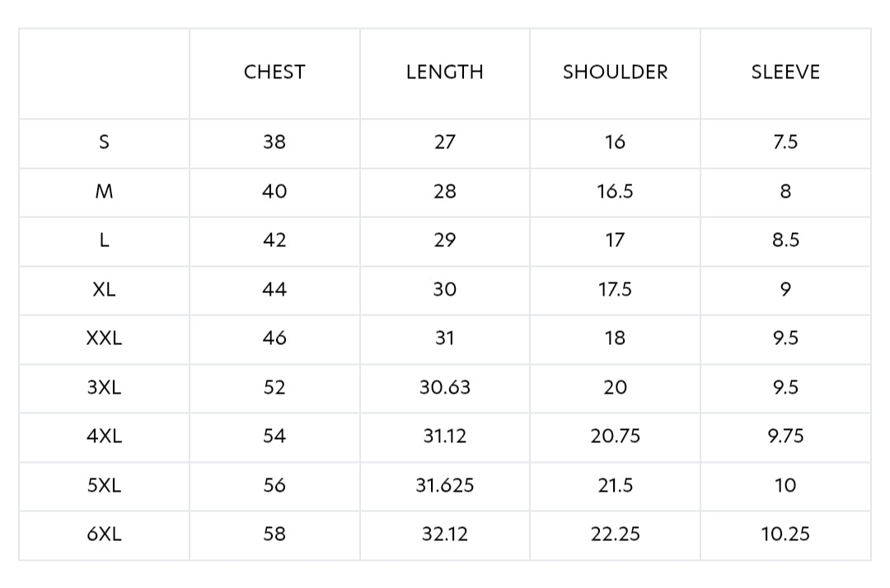Click the CHEST column header

click(x=274, y=72)
